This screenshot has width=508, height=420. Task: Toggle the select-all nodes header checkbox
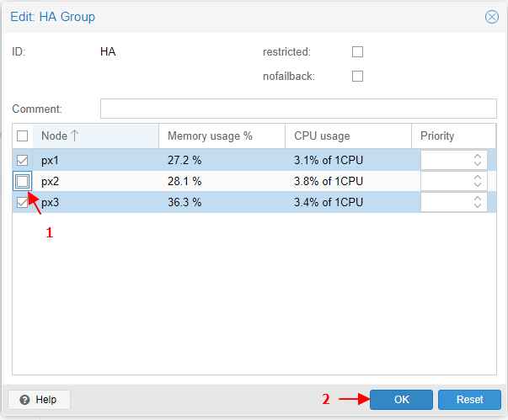[x=23, y=136]
